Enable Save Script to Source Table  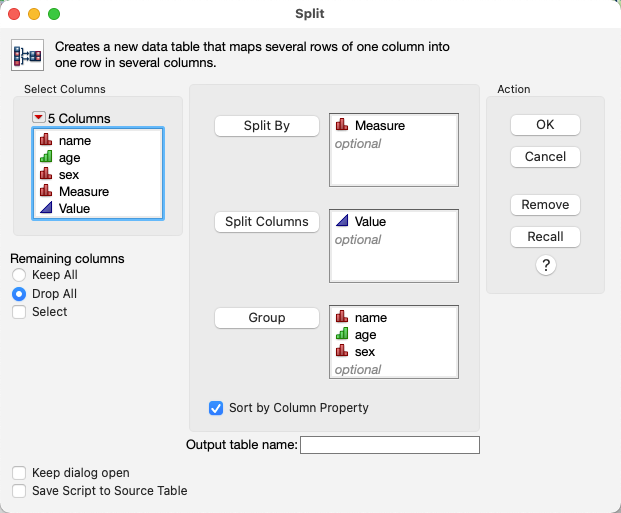click(x=19, y=491)
